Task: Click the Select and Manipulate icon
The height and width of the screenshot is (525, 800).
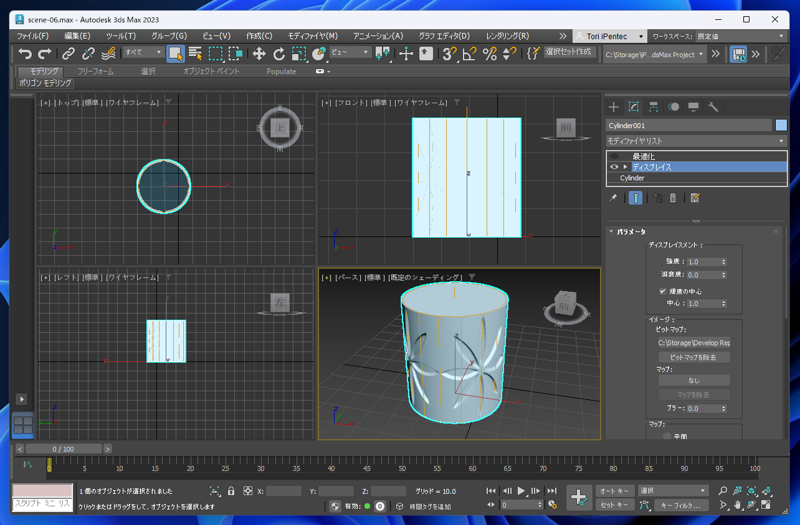Action: pos(406,54)
